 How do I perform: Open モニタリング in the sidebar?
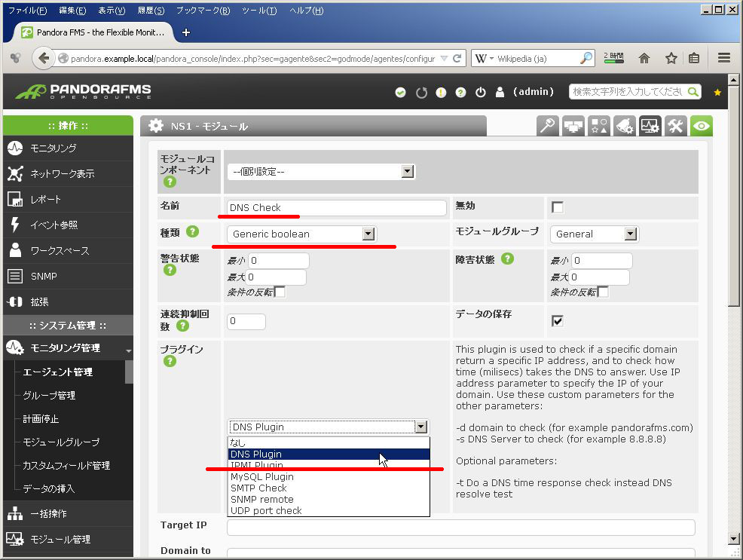tap(69, 148)
